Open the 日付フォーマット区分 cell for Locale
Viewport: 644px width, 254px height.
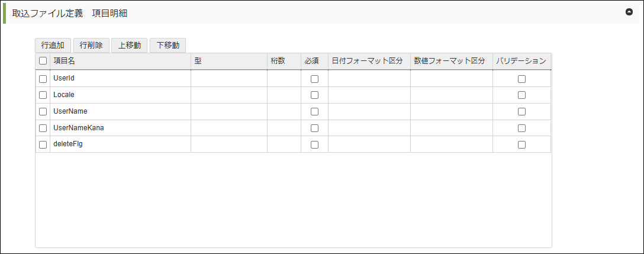(369, 95)
